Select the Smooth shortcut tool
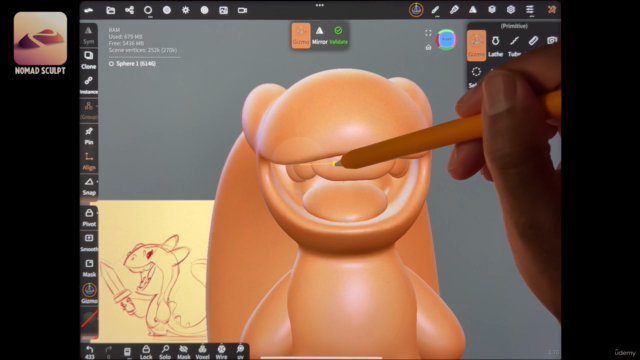640x360 pixels. click(x=89, y=243)
